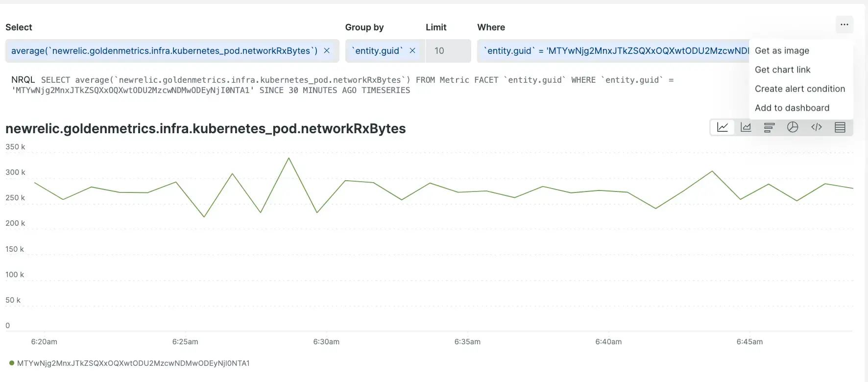Open the three-dots more options menu
Screen dimensions: 868x382
(x=844, y=24)
